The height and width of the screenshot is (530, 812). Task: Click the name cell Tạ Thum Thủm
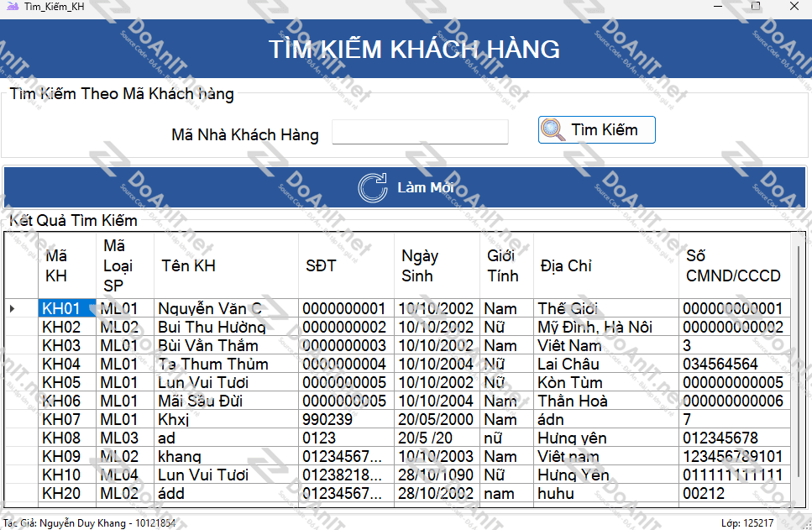coord(227,365)
